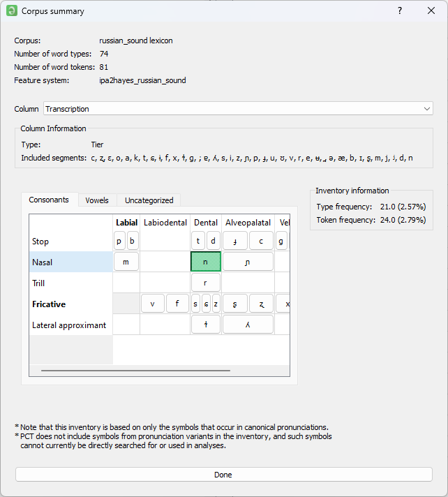Select the g segment in Velar column
Viewport: 448px width, 497px height.
(x=281, y=241)
